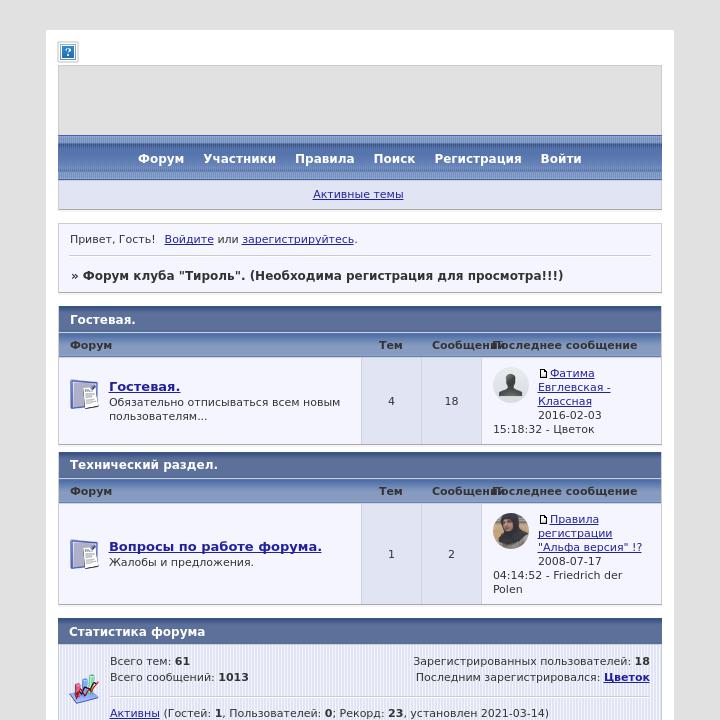
Task: Open the Цветок user profile link
Action: point(627,677)
